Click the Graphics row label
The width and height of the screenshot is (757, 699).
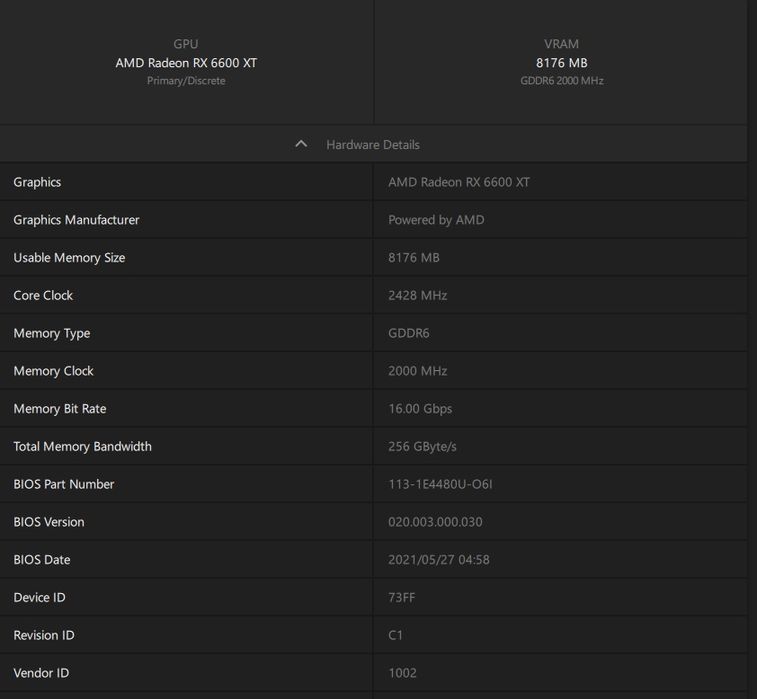tap(37, 182)
